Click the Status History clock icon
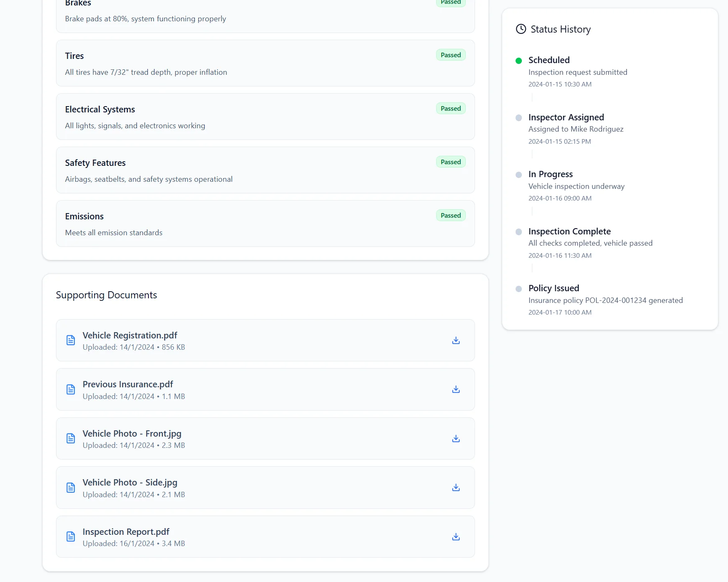 pos(521,29)
